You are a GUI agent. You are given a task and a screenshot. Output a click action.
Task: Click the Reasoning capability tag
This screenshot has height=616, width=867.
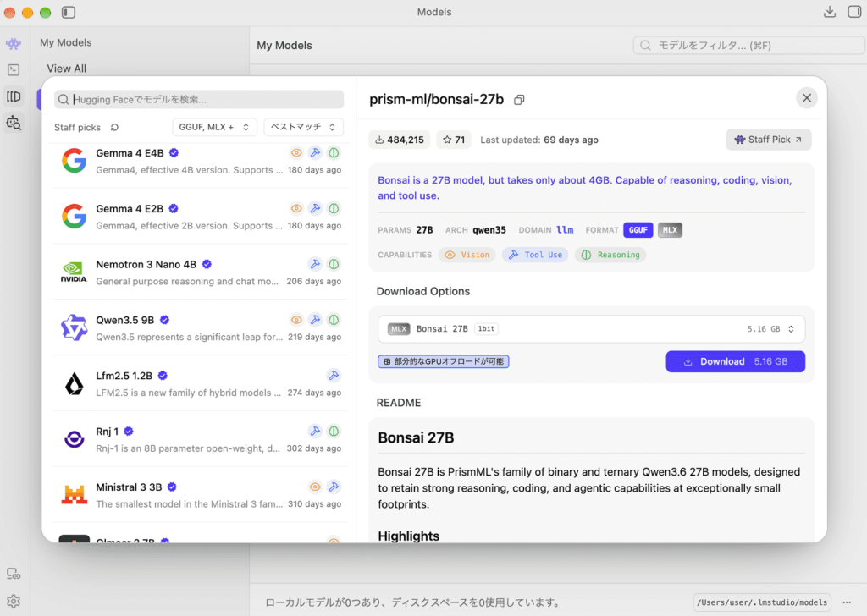[x=610, y=255]
